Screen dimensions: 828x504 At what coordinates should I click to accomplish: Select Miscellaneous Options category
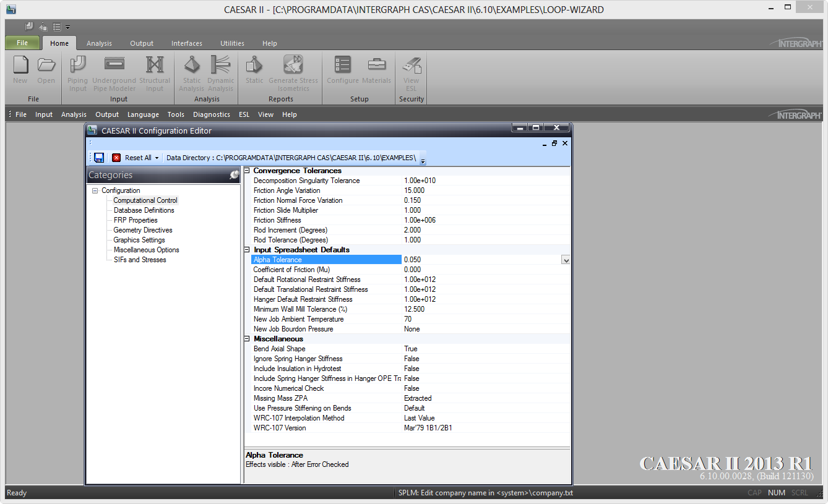coord(147,250)
